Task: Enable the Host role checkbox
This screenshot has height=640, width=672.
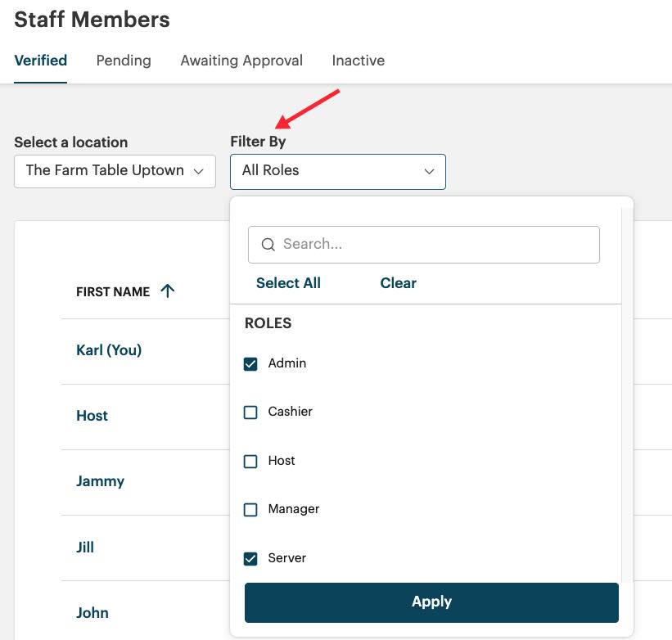Action: pos(251,462)
